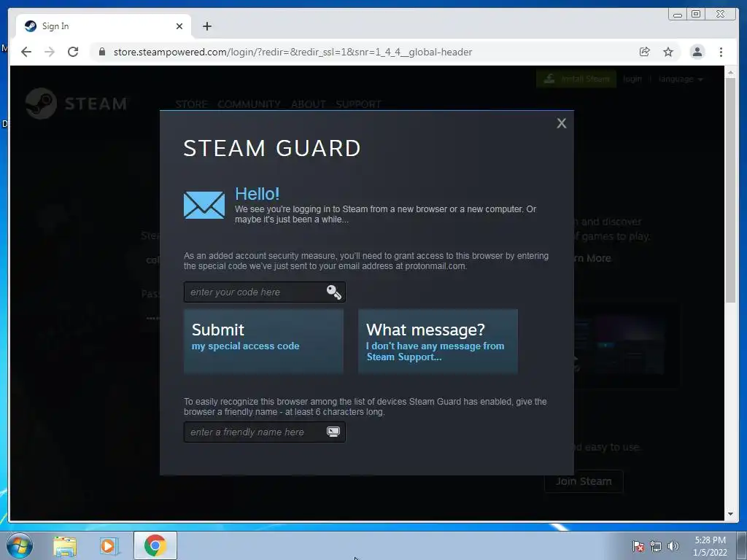Screen dimensions: 747x560
Task: Click the vertical scrollbar thumb
Action: pyautogui.click(x=730, y=190)
